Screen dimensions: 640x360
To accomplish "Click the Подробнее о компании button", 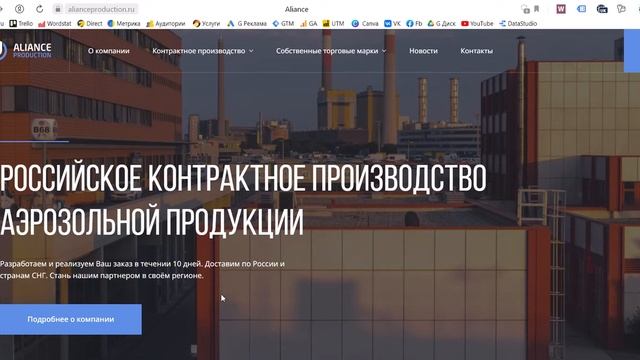I will [x=71, y=319].
